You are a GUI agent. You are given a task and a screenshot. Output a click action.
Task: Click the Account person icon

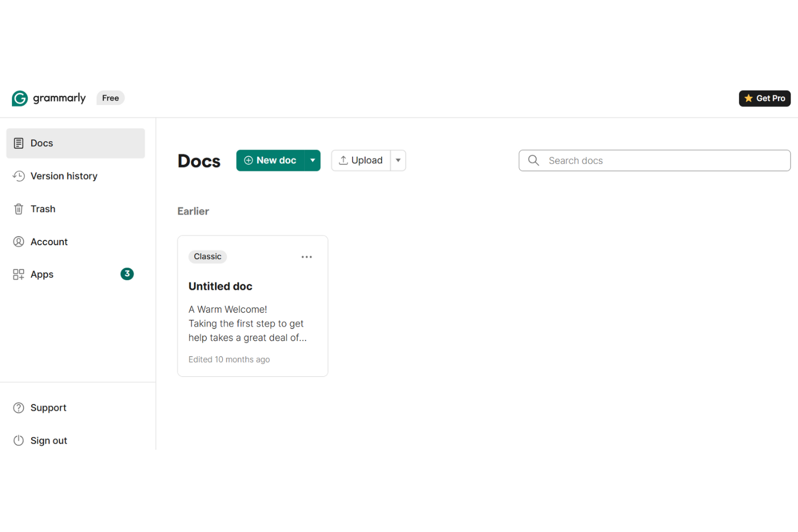coord(19,242)
